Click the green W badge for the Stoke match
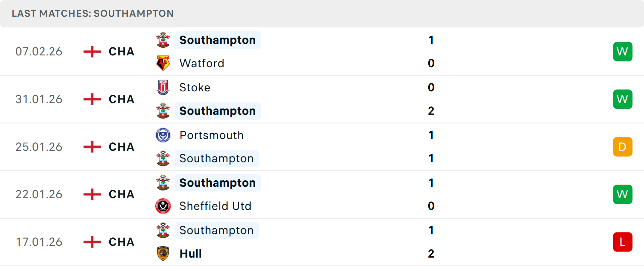The width and height of the screenshot is (644, 266). click(623, 99)
